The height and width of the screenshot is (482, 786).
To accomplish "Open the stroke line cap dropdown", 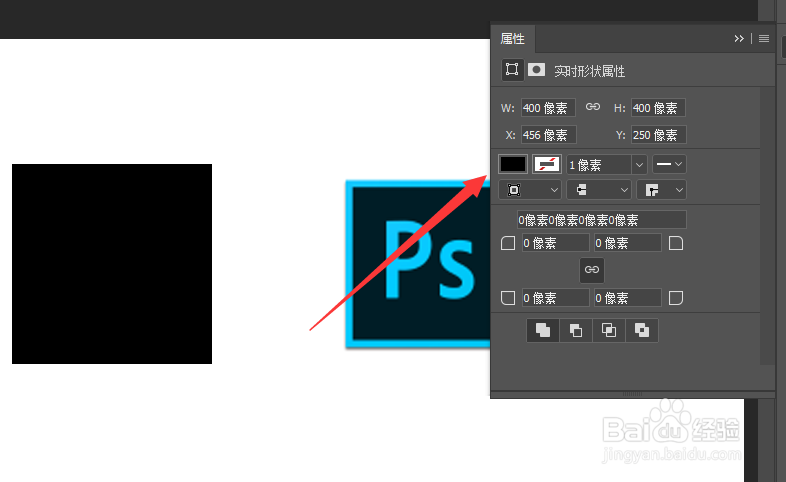I will pyautogui.click(x=599, y=190).
